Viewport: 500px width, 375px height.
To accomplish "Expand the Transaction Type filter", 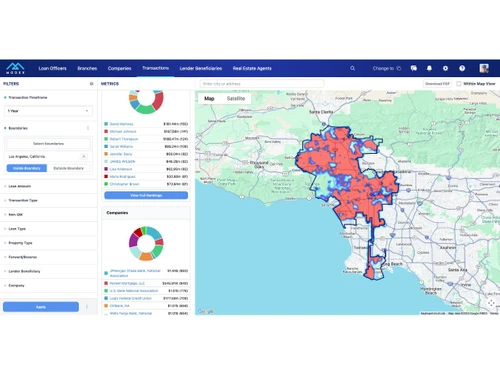I will pyautogui.click(x=49, y=200).
